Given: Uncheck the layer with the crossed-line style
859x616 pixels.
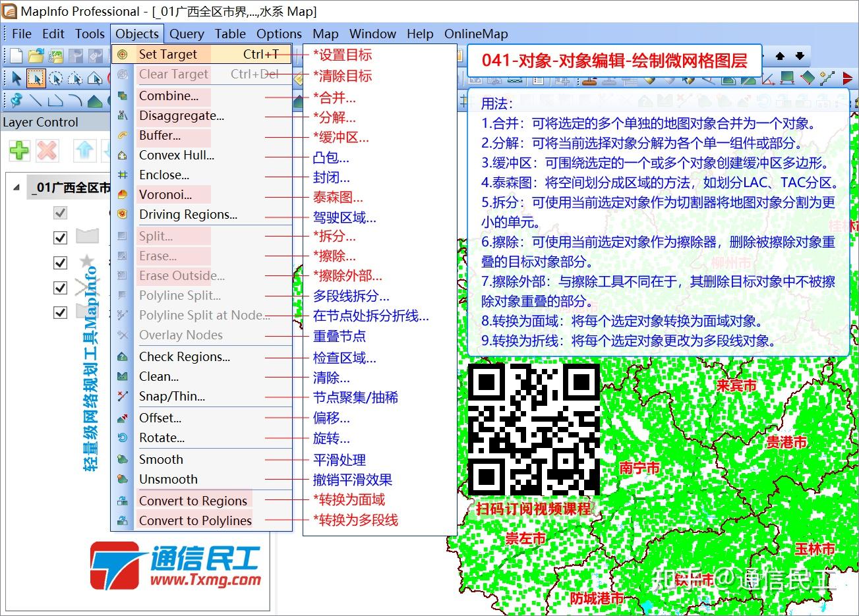Looking at the screenshot, I should click(x=60, y=287).
